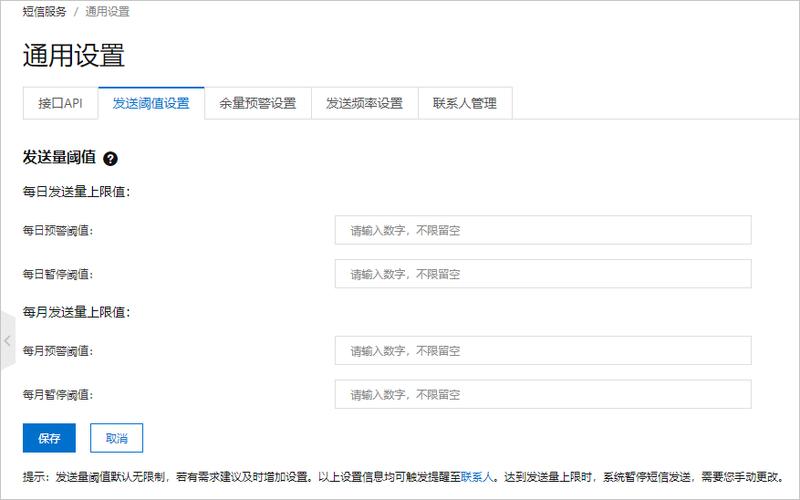
Task: Switch to the 余量预警设置 tab
Action: coord(258,104)
